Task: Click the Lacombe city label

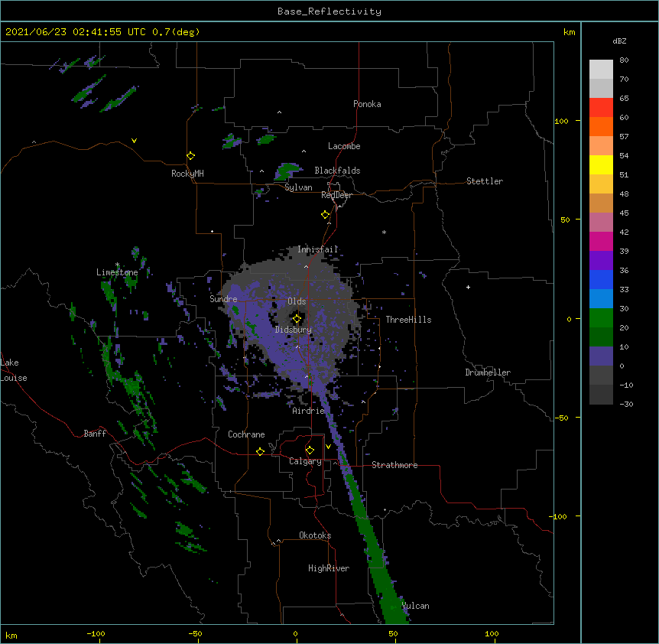Action: pos(344,146)
